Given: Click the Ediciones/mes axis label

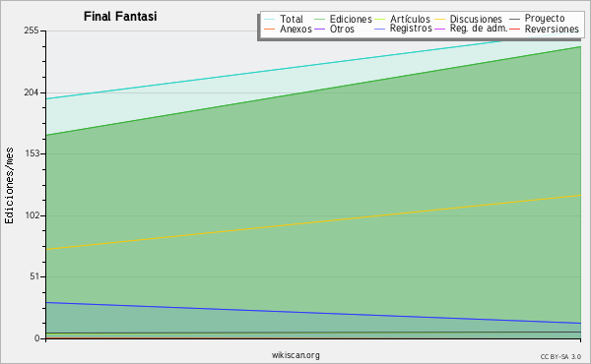Looking at the screenshot, I should 9,186.
